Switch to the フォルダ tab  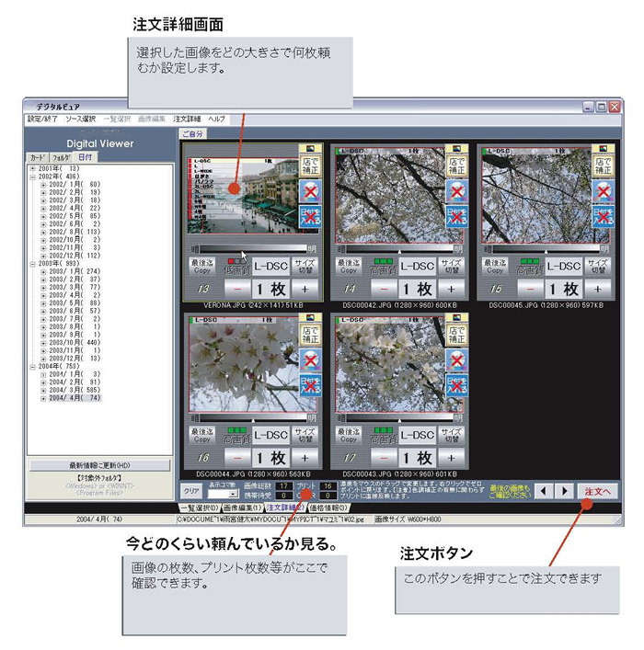pos(61,157)
